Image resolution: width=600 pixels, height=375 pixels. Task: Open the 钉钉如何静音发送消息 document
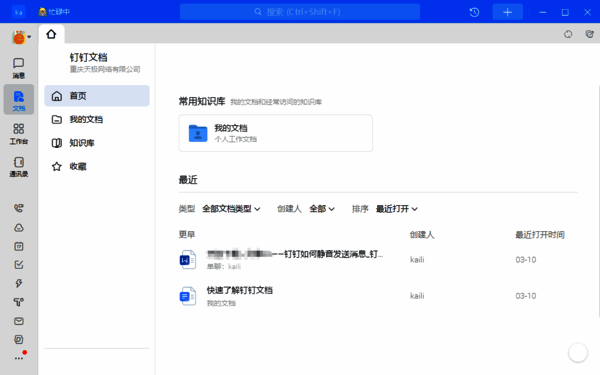click(295, 254)
